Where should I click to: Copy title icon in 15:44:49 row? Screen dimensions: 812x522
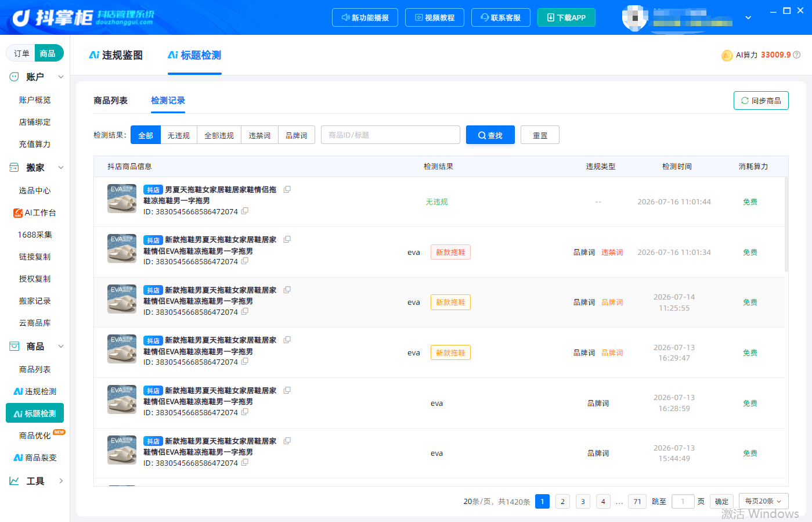[287, 441]
